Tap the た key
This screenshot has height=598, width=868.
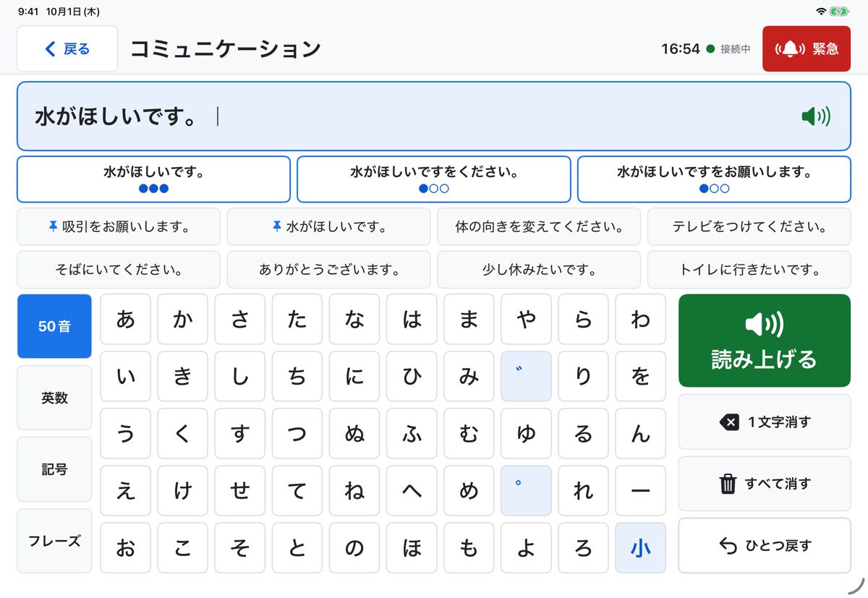(297, 320)
